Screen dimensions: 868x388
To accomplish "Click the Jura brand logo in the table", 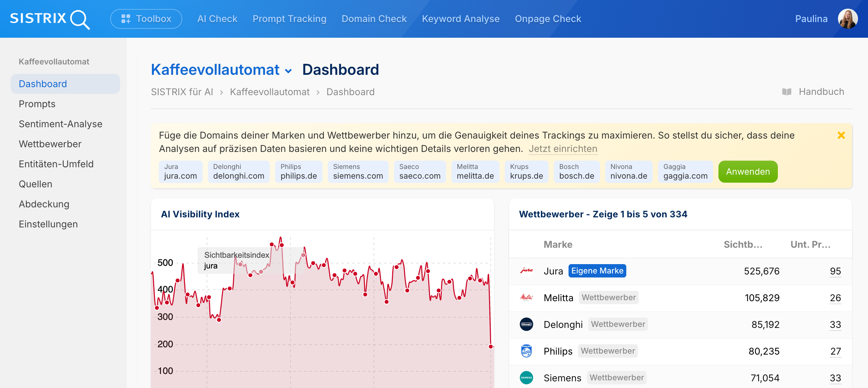I will 527,271.
